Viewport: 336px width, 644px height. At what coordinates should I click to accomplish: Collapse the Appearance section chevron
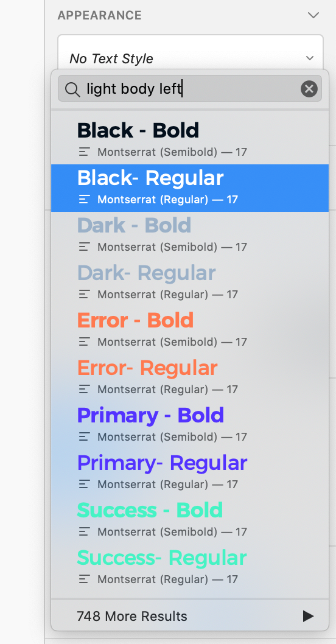313,15
